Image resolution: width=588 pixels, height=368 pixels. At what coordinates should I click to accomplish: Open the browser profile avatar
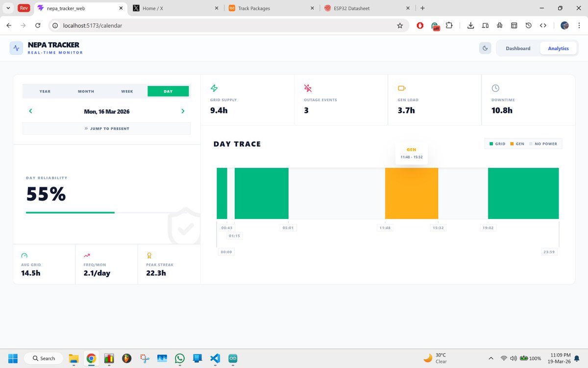coord(564,26)
